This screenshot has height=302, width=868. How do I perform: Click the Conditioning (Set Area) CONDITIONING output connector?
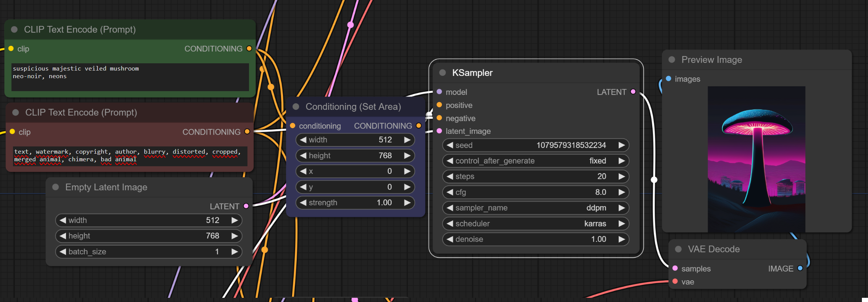[419, 126]
